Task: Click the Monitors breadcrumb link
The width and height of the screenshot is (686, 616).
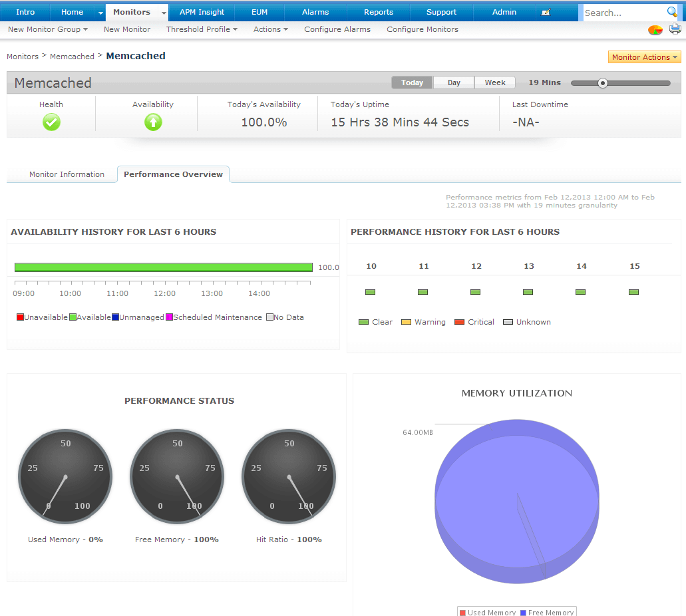Action: tap(23, 57)
